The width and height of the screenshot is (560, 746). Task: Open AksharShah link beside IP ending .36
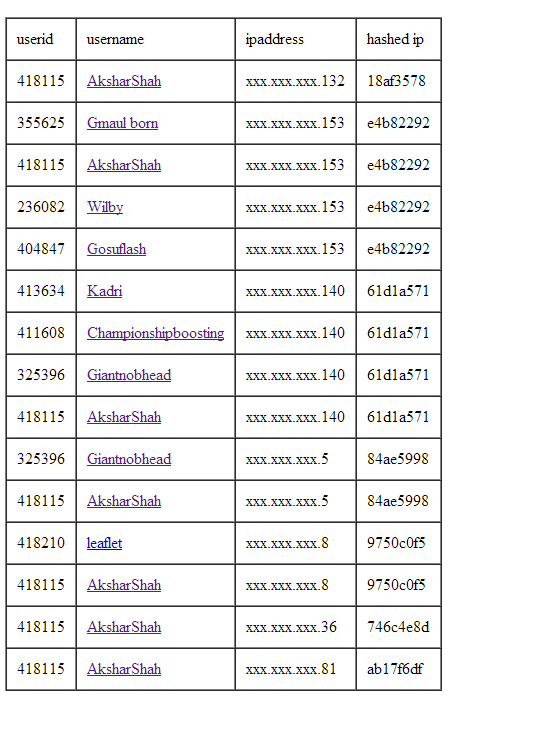[124, 627]
